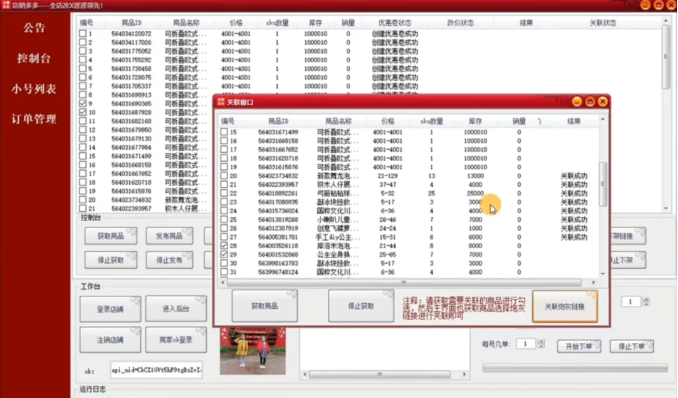Click 停止下单 button
Viewport: 678px width, 398px height.
(632, 346)
